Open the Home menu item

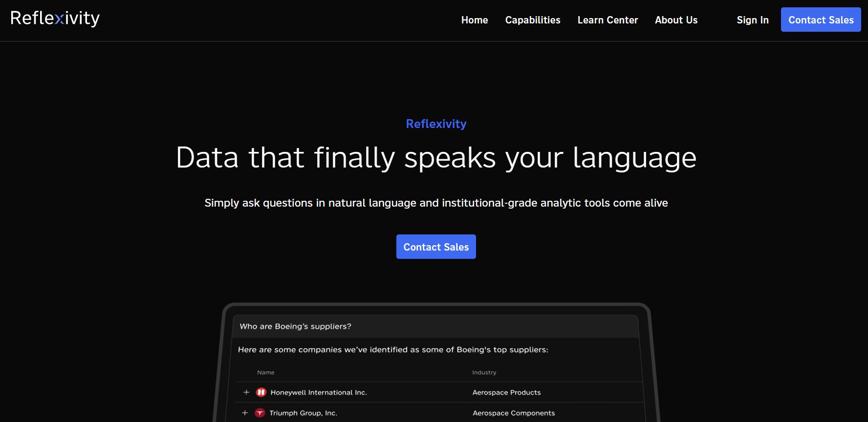pyautogui.click(x=475, y=20)
